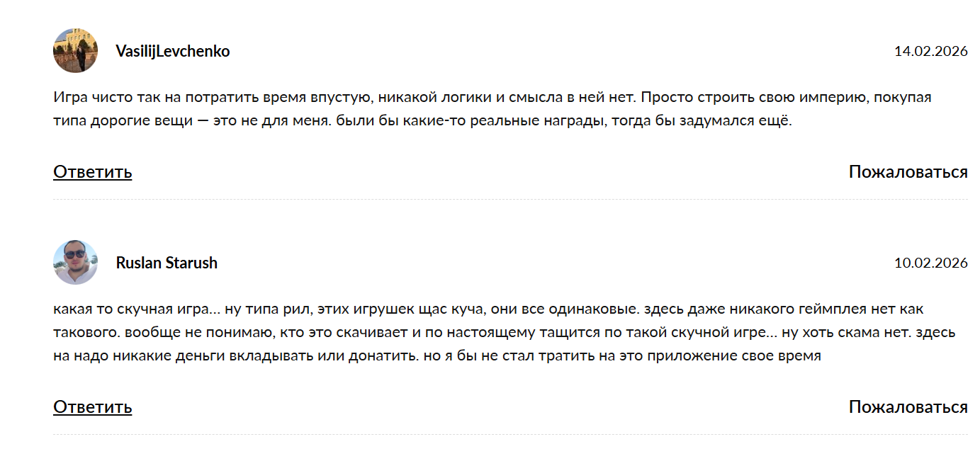Click the username VasilijLevchenko
This screenshot has height=461, width=980.
(x=173, y=50)
